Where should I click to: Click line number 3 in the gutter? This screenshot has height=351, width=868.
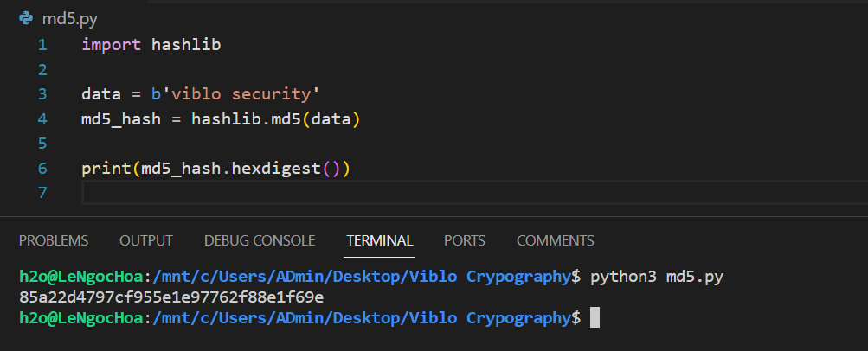pos(42,93)
